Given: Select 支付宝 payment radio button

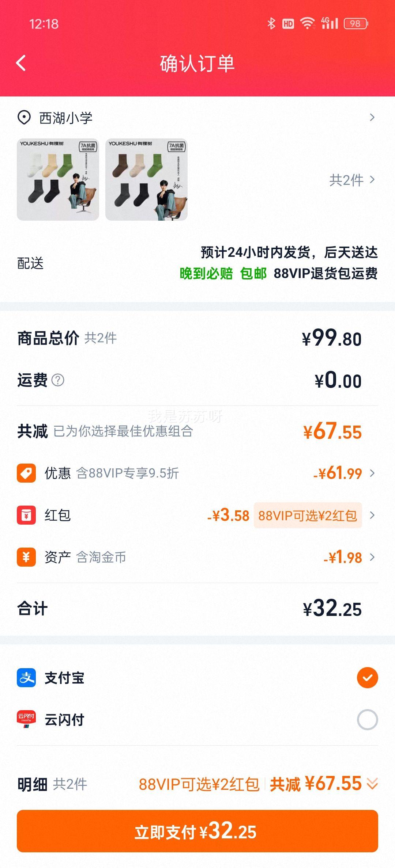Looking at the screenshot, I should [367, 678].
